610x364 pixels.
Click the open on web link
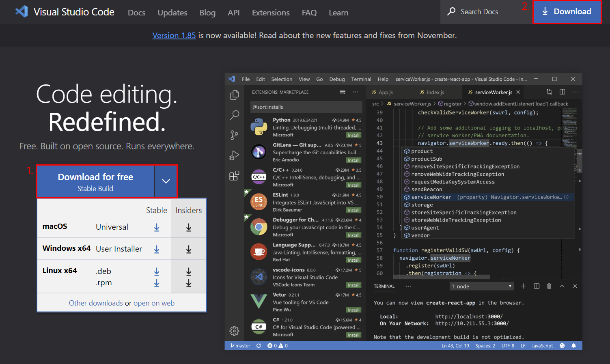[154, 303]
